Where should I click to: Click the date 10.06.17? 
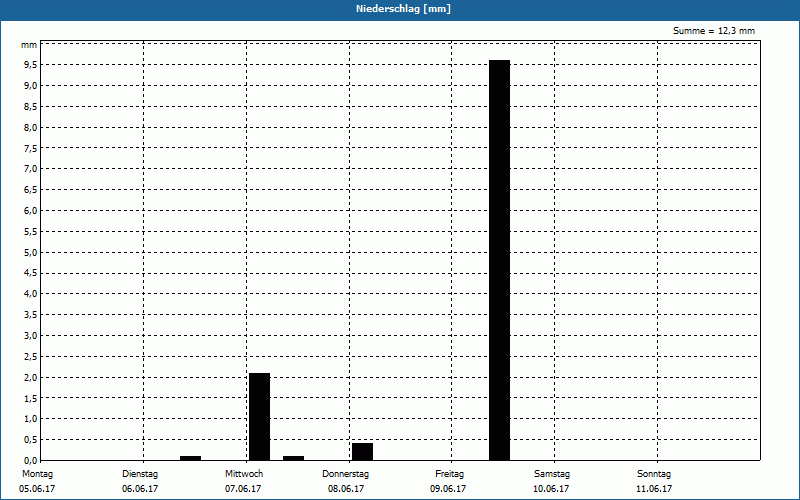click(x=551, y=489)
